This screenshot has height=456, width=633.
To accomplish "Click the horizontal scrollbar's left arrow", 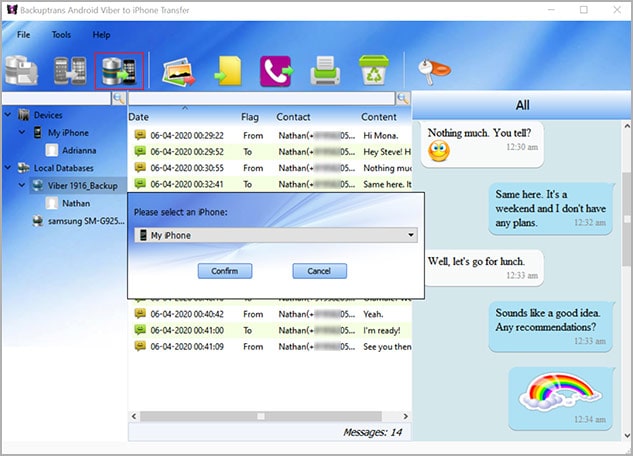I will (x=134, y=416).
